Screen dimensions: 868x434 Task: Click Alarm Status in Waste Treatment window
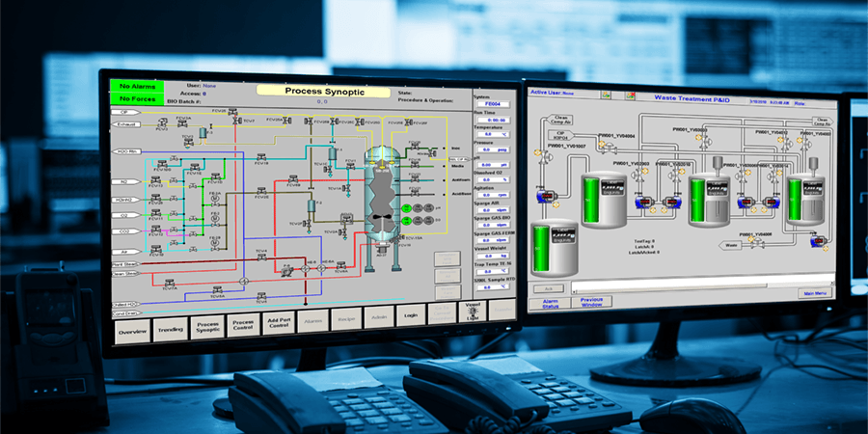tap(550, 304)
